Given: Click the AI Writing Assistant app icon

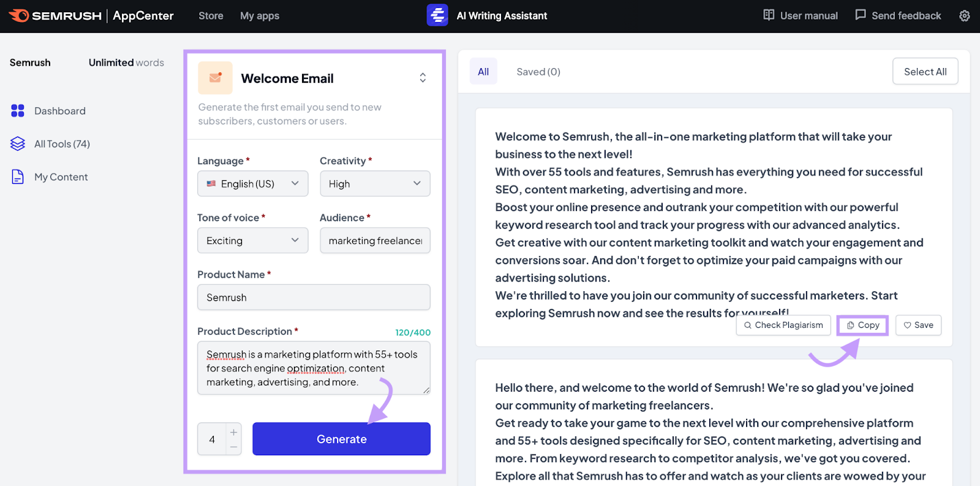Looking at the screenshot, I should pyautogui.click(x=437, y=15).
